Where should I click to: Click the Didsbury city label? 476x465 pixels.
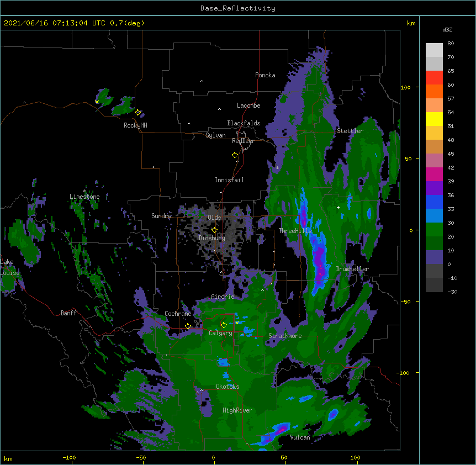pyautogui.click(x=212, y=238)
